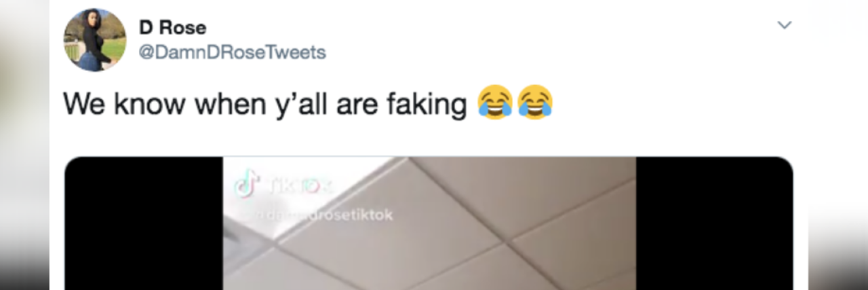Expand the tweet options chevron

784,26
